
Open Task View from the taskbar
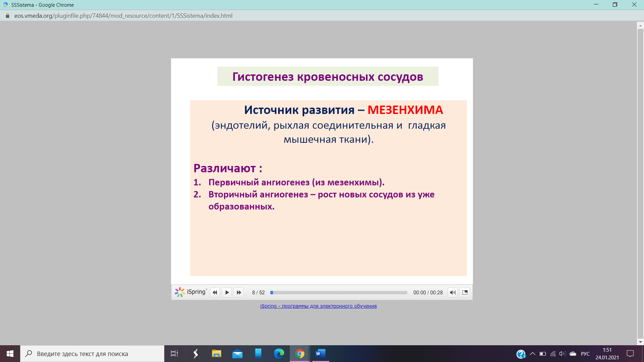(174, 354)
